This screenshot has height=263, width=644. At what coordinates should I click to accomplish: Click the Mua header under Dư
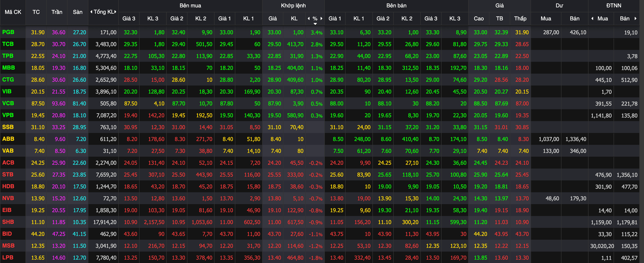click(x=546, y=18)
